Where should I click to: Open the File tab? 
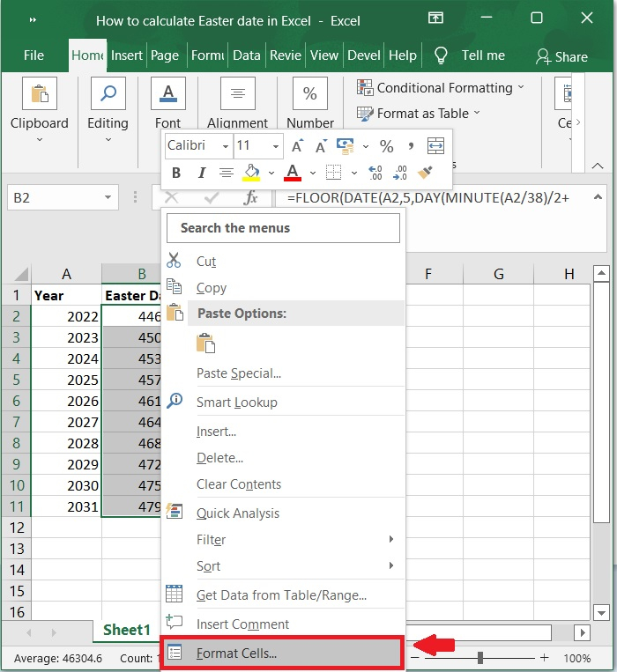33,55
